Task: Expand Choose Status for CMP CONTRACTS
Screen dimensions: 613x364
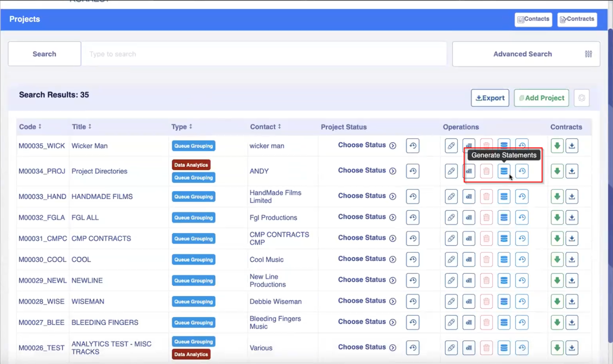Action: (366, 238)
